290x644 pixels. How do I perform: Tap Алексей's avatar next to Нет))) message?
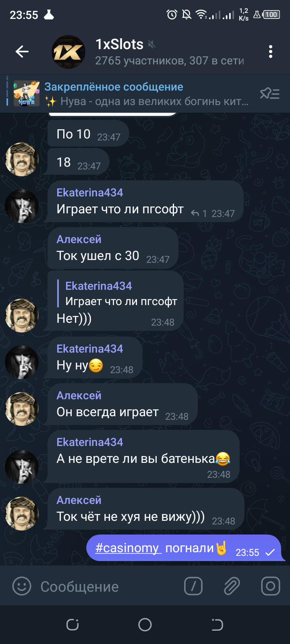[22, 315]
